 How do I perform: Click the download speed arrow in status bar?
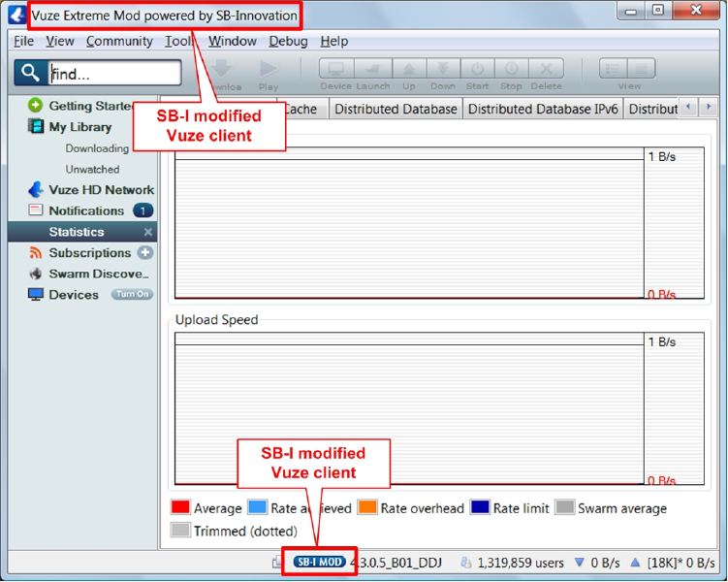coord(579,563)
